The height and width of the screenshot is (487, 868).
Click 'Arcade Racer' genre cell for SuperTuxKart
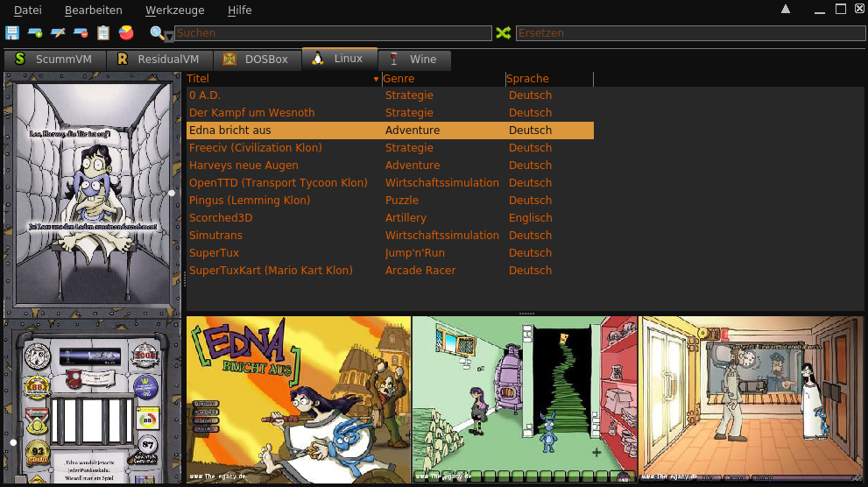(x=420, y=271)
